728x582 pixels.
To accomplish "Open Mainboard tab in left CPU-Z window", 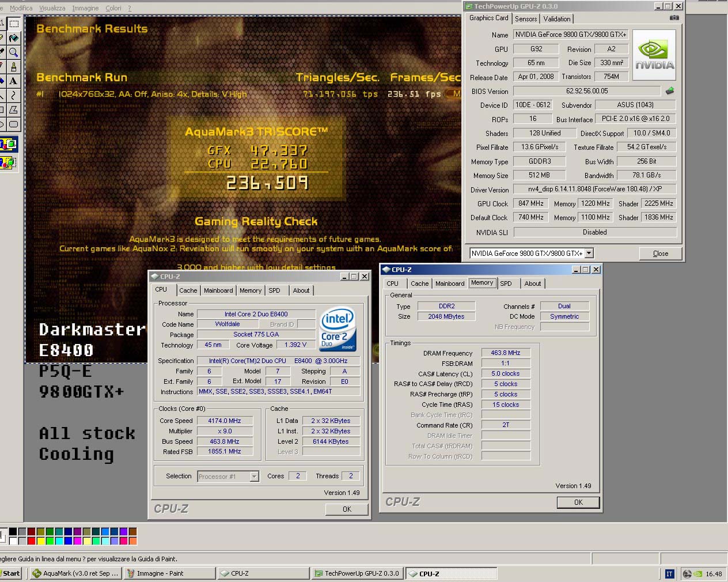I will [218, 290].
